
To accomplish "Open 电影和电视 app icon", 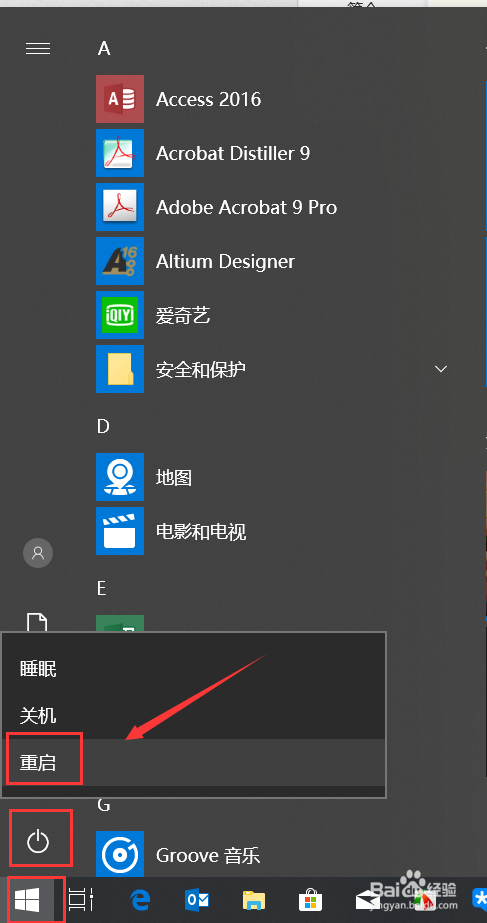I will click(x=120, y=532).
